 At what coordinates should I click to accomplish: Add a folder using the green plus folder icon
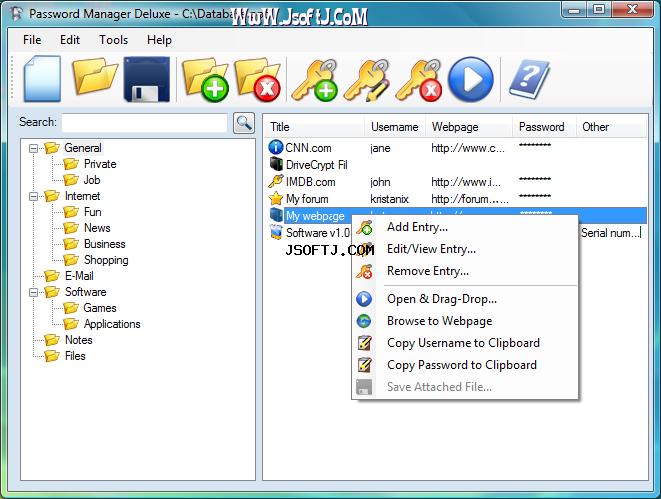pyautogui.click(x=205, y=79)
